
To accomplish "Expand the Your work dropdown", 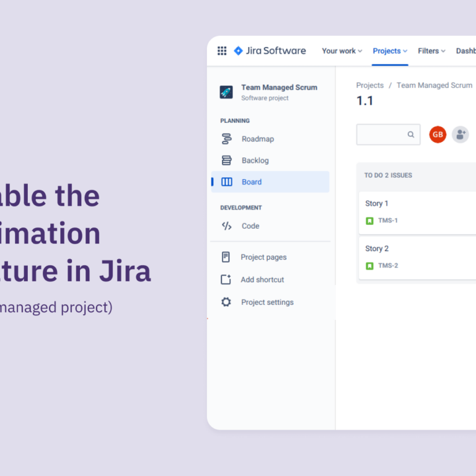I will point(342,51).
